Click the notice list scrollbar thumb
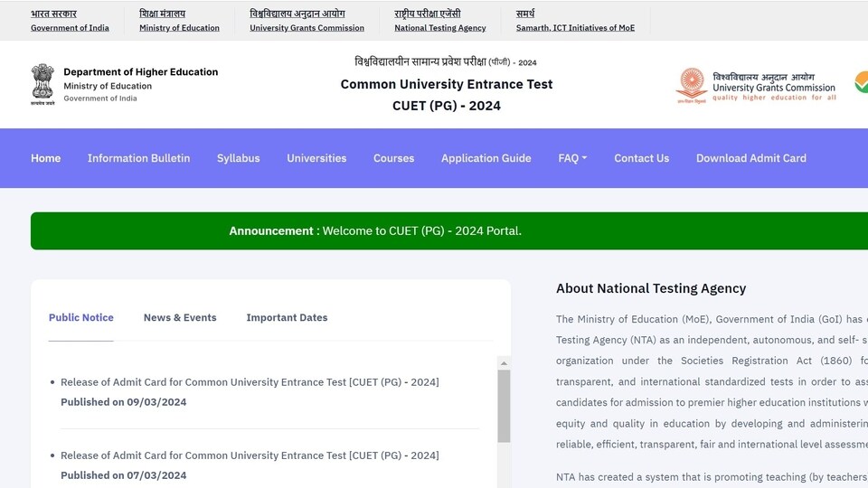The width and height of the screenshot is (868, 488). coord(504,406)
